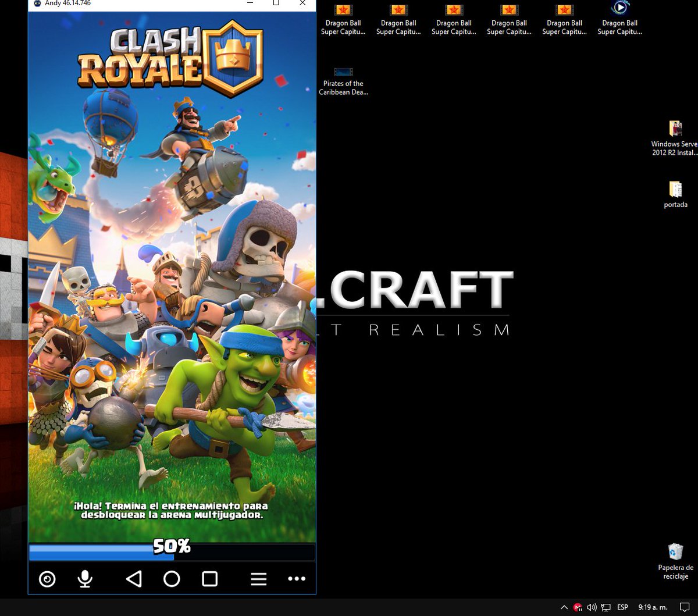
Task: Click the Andy 46.14.746 window title
Action: [67, 3]
